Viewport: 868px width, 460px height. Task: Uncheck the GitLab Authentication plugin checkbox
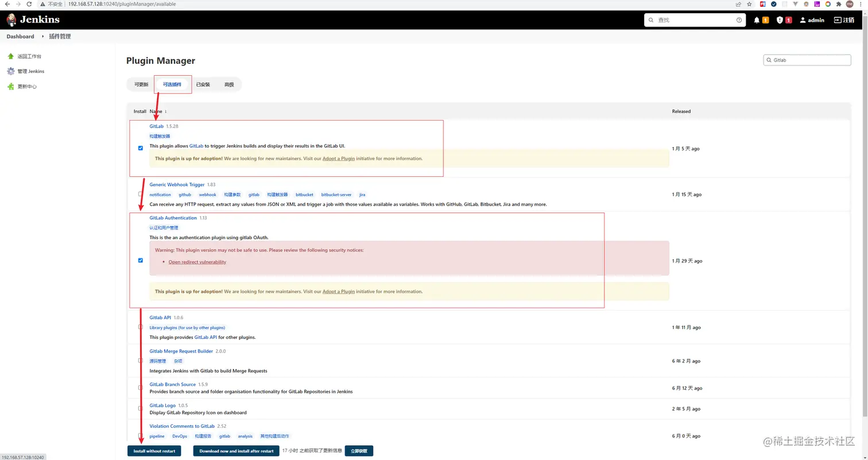point(141,261)
